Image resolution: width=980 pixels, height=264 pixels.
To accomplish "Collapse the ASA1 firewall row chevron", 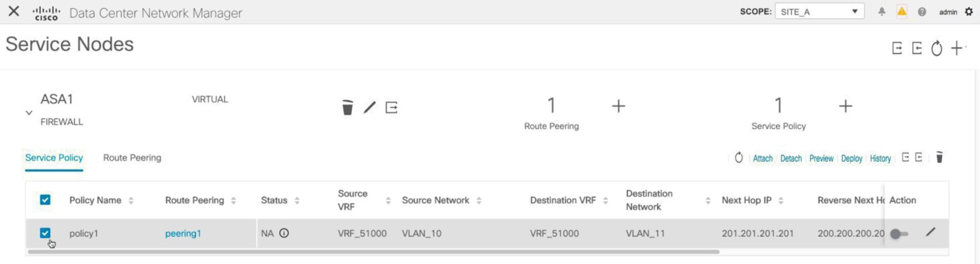I will [29, 113].
